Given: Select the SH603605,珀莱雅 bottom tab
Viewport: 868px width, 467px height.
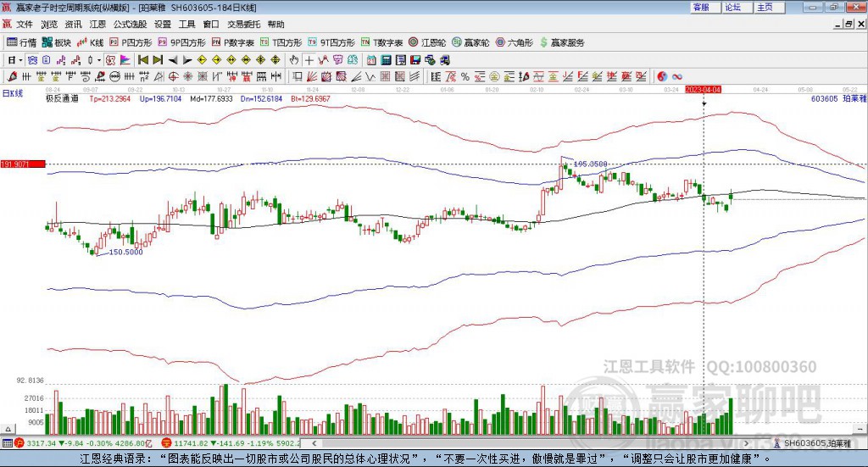Looking at the screenshot, I should 814,443.
